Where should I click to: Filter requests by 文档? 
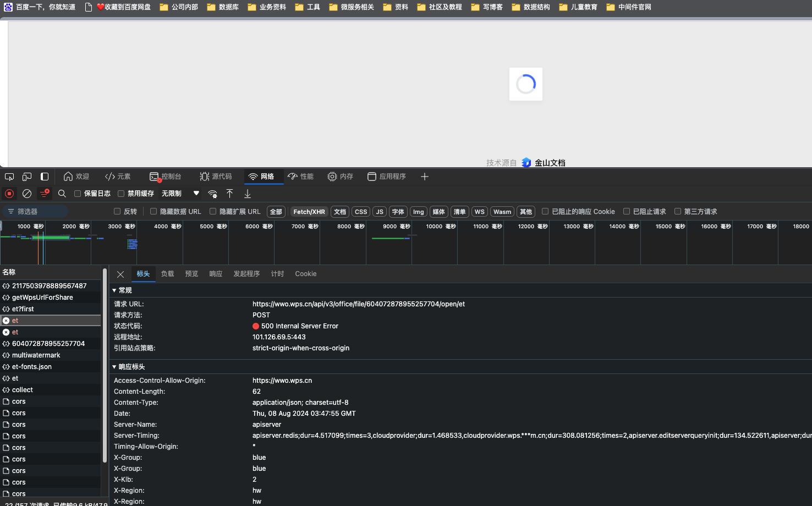(340, 212)
